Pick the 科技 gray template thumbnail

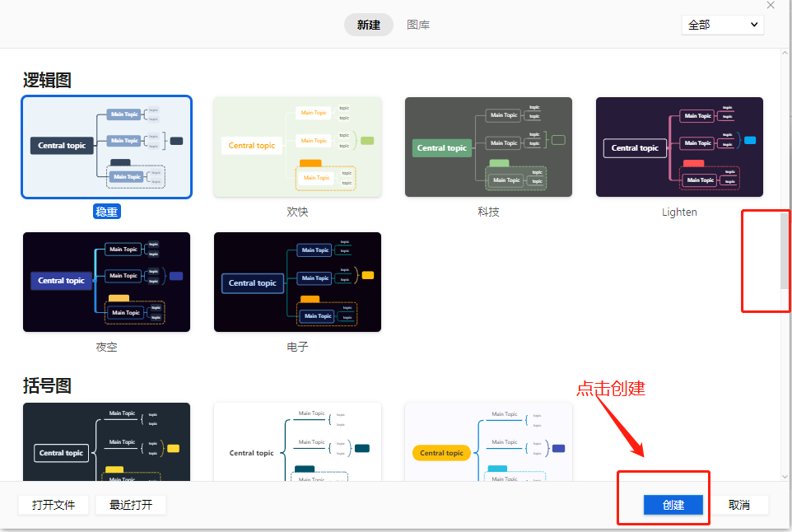(x=488, y=147)
